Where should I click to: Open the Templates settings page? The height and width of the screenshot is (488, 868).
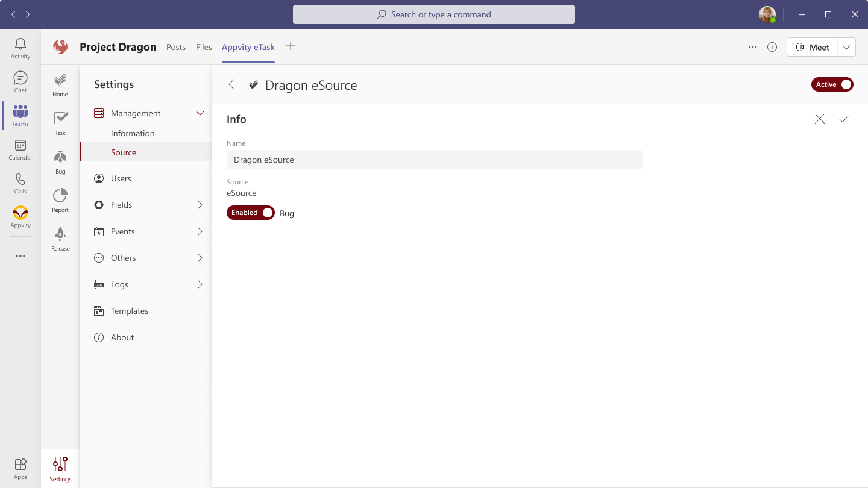(130, 311)
